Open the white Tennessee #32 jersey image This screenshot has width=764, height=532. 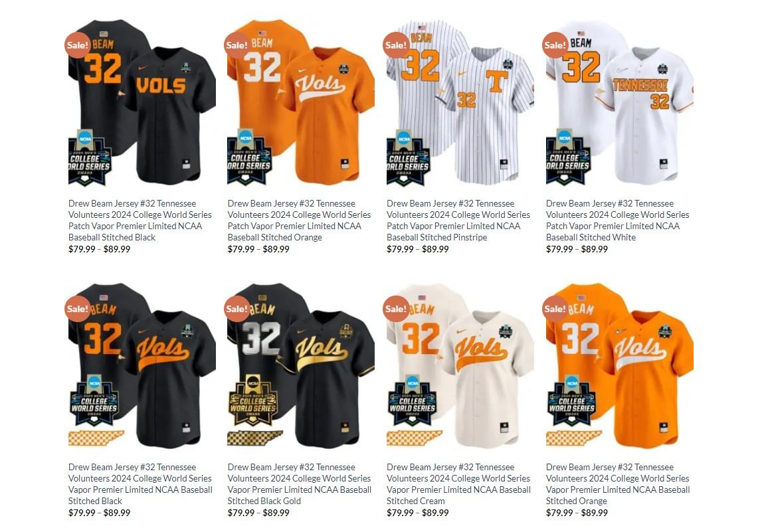(619, 102)
